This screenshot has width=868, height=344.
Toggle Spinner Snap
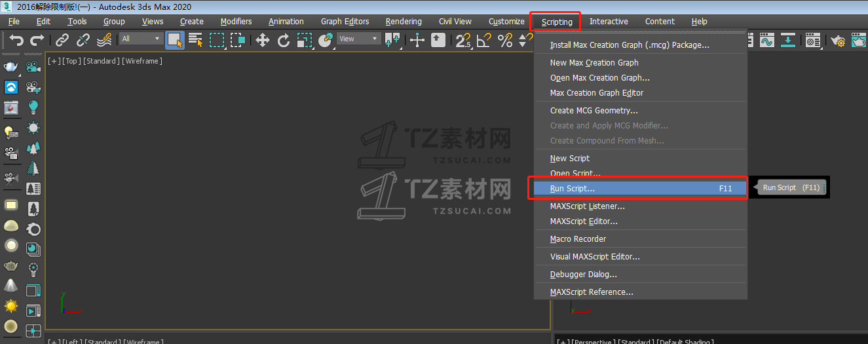pyautogui.click(x=525, y=40)
